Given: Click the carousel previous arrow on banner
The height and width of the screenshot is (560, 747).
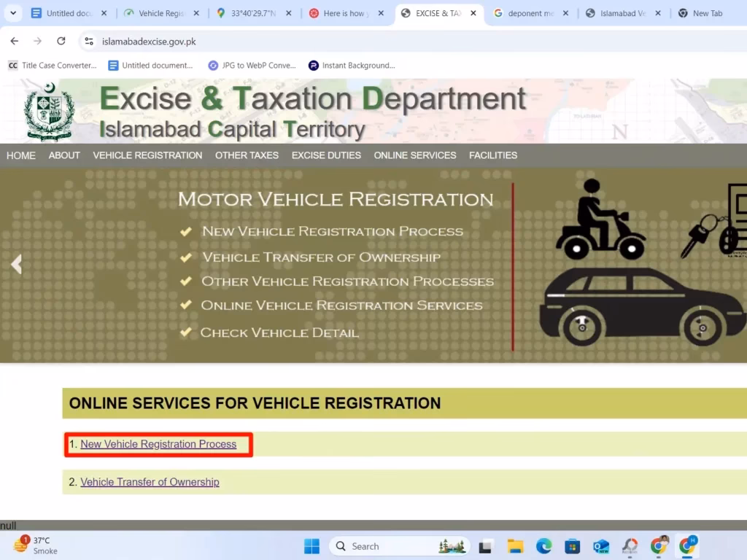Looking at the screenshot, I should point(15,264).
